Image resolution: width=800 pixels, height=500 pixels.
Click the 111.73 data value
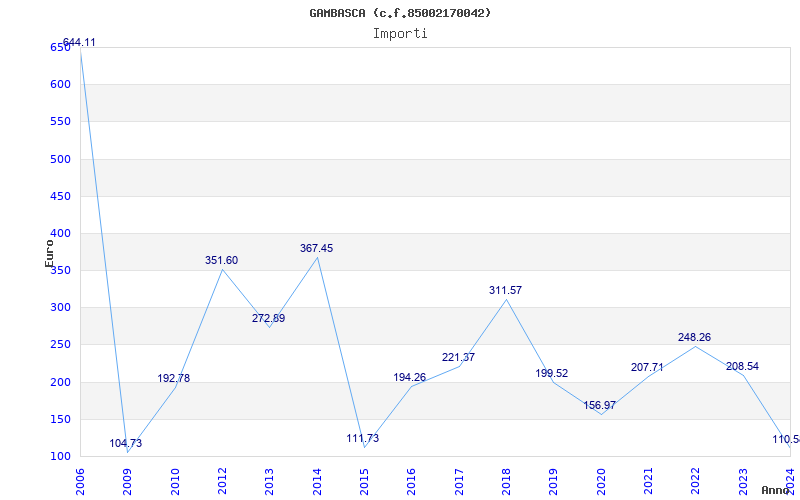pyautogui.click(x=363, y=438)
